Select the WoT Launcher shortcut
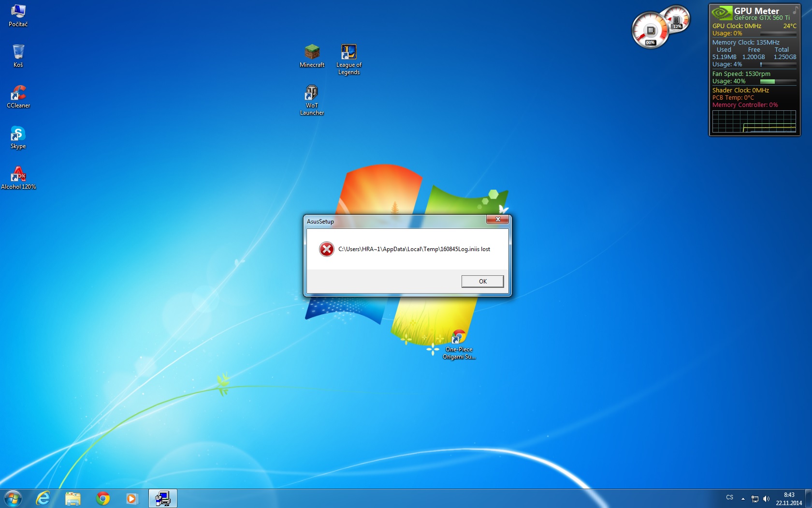This screenshot has height=508, width=812. click(x=312, y=100)
